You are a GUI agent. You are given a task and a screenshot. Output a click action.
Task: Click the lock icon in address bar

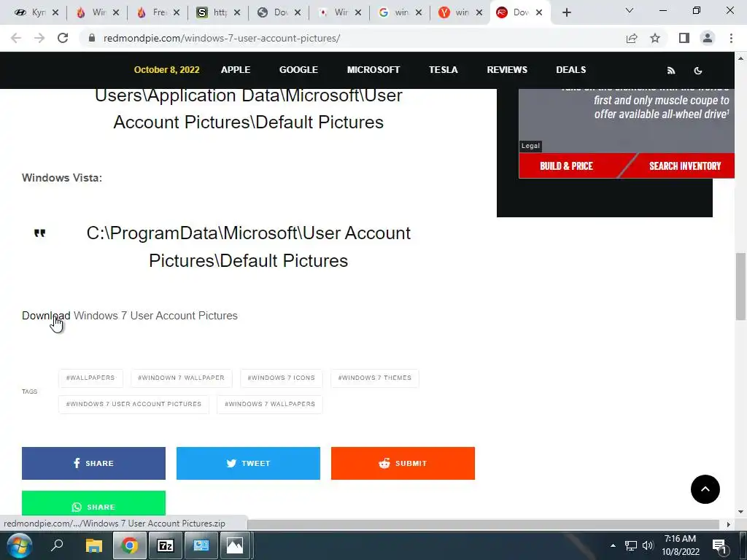92,38
